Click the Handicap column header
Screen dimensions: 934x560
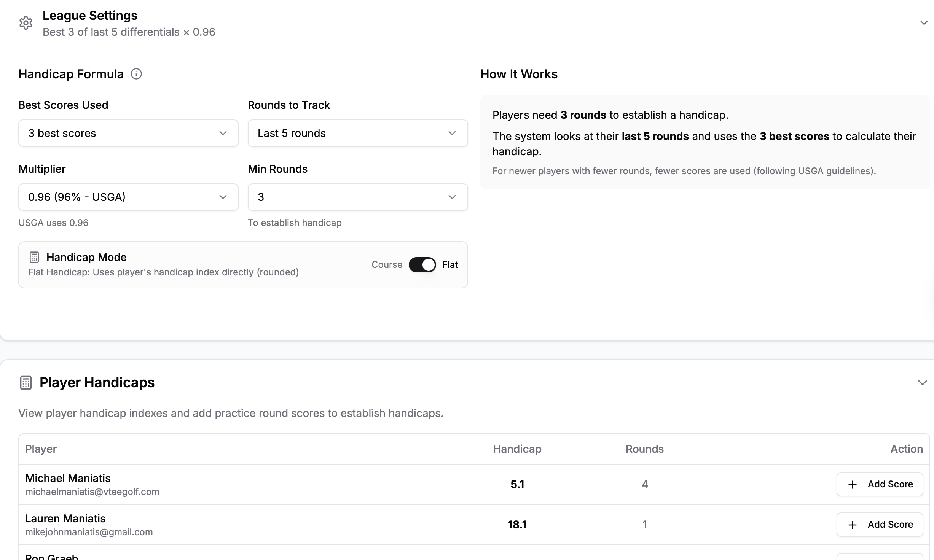(x=517, y=449)
